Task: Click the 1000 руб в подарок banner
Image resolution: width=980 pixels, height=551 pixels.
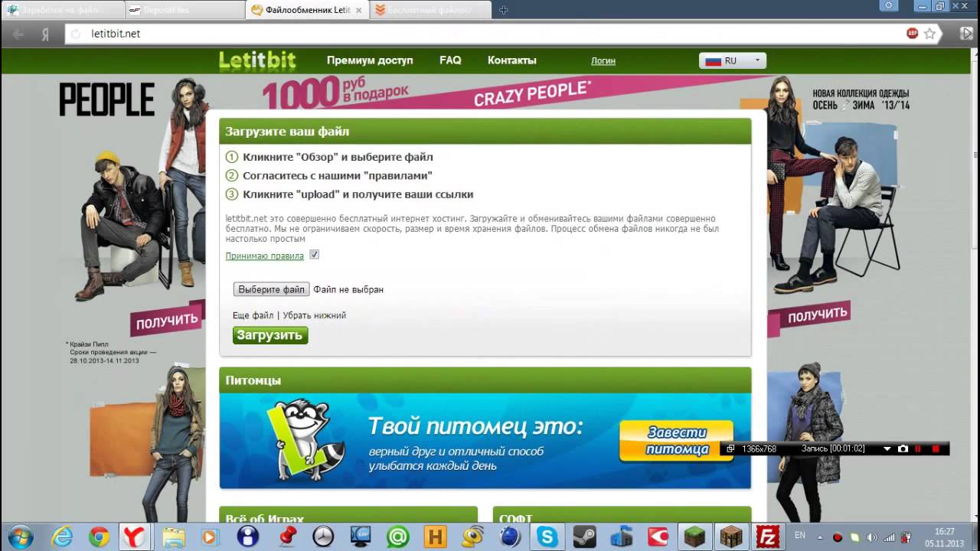Action: pos(335,93)
